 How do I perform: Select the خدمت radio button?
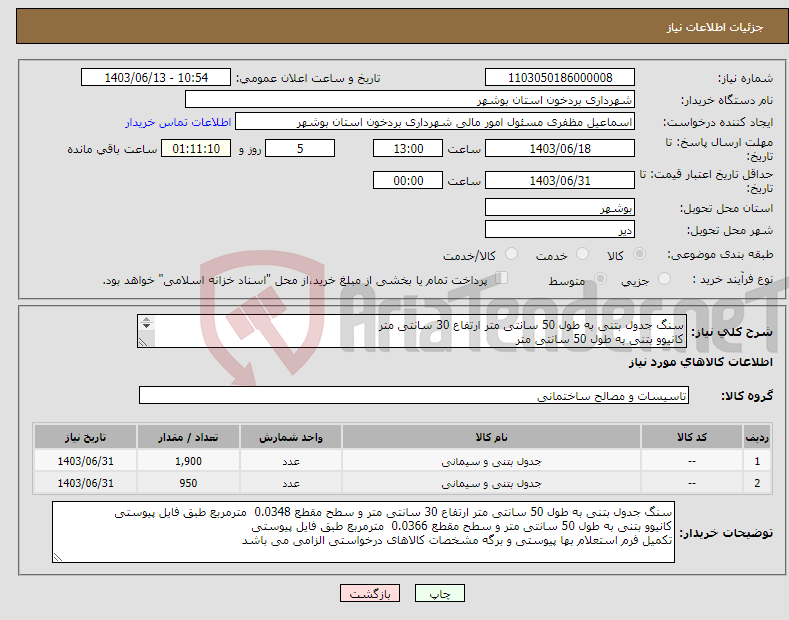coord(582,254)
